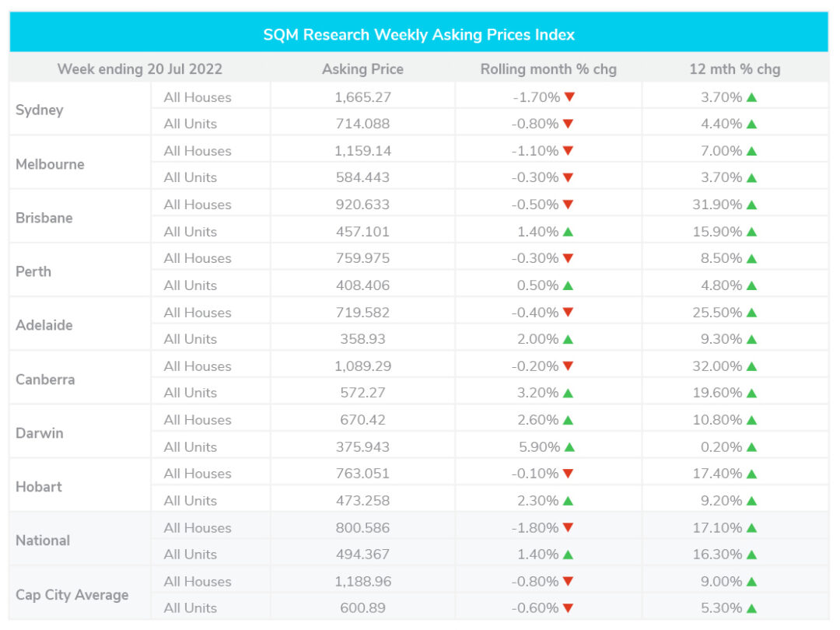Viewport: 840px width, 630px height.
Task: Click green up arrow beside 31.90%
Action: (x=751, y=205)
